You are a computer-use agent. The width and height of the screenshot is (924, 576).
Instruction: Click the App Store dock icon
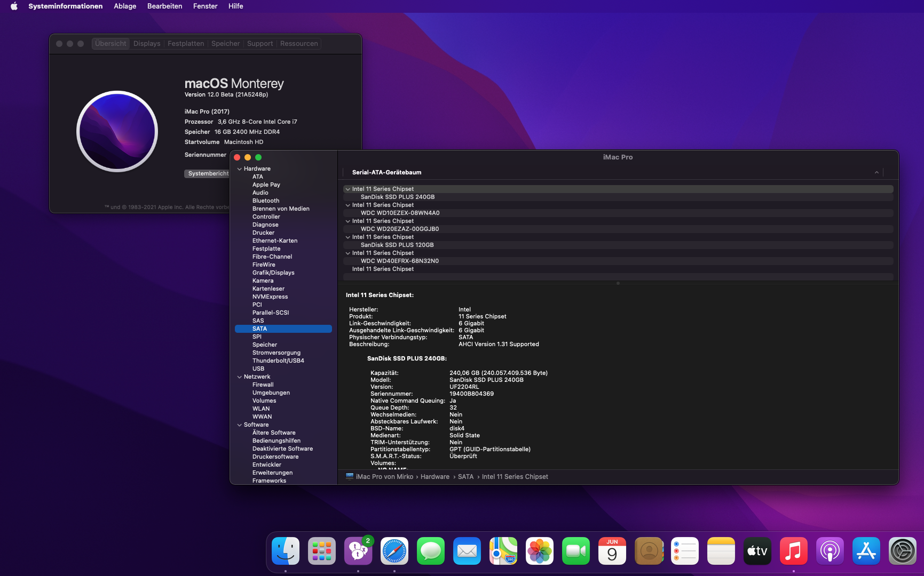(x=866, y=551)
